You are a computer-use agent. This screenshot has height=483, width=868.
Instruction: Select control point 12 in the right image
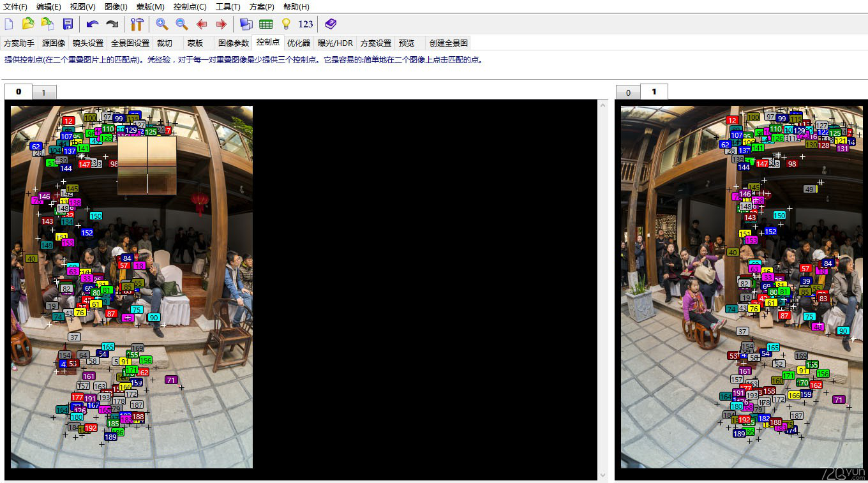(x=732, y=120)
